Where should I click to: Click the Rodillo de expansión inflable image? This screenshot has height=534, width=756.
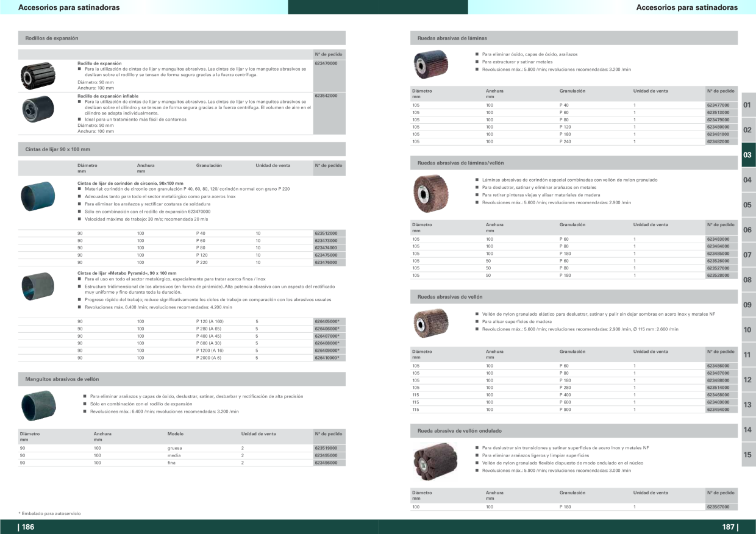tap(37, 110)
